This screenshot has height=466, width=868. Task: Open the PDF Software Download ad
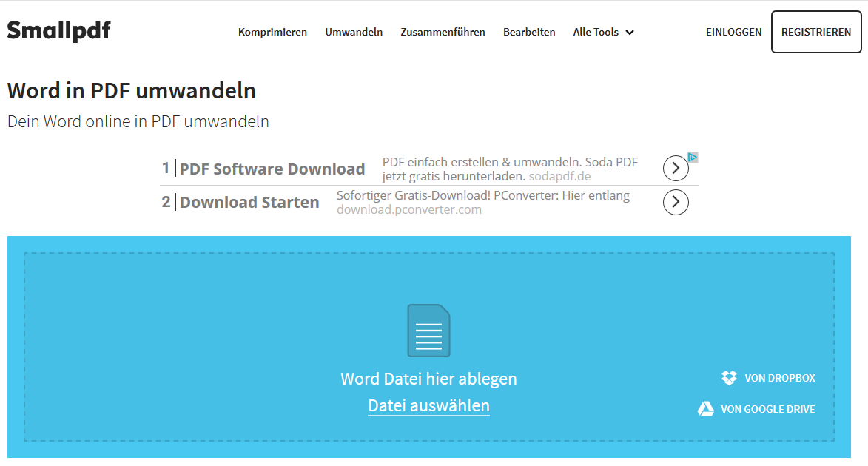tap(272, 169)
